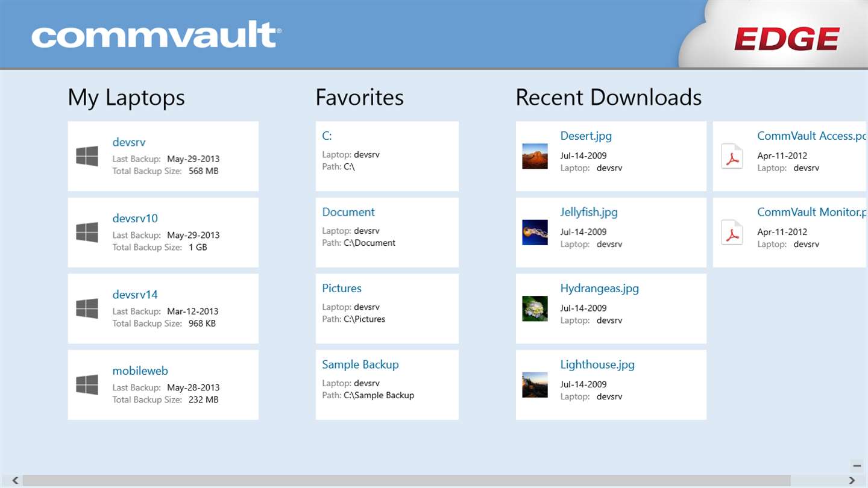Open the C: favorite

327,136
